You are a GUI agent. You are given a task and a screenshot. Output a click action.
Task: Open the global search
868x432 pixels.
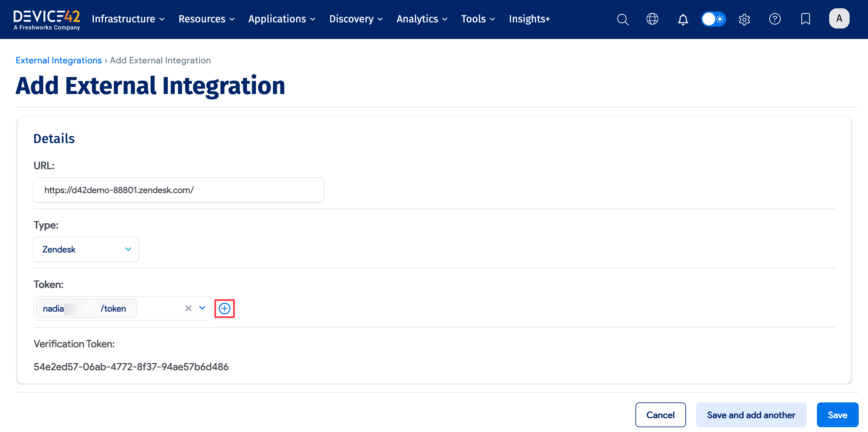click(622, 19)
